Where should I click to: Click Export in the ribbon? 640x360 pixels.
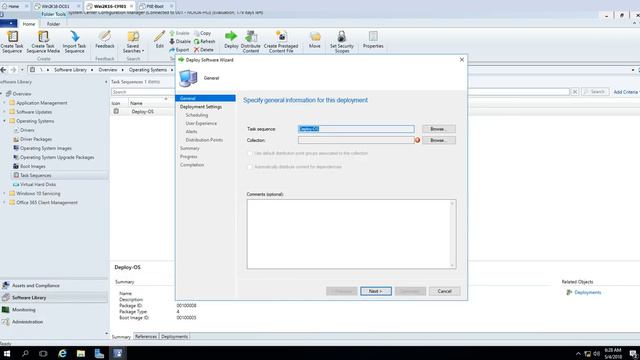point(179,49)
